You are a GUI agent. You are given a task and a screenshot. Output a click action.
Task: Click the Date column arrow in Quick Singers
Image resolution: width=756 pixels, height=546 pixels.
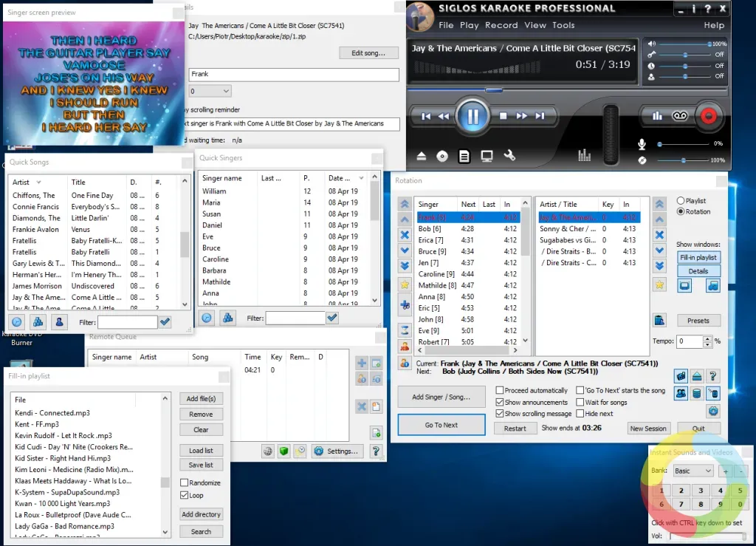pos(361,178)
